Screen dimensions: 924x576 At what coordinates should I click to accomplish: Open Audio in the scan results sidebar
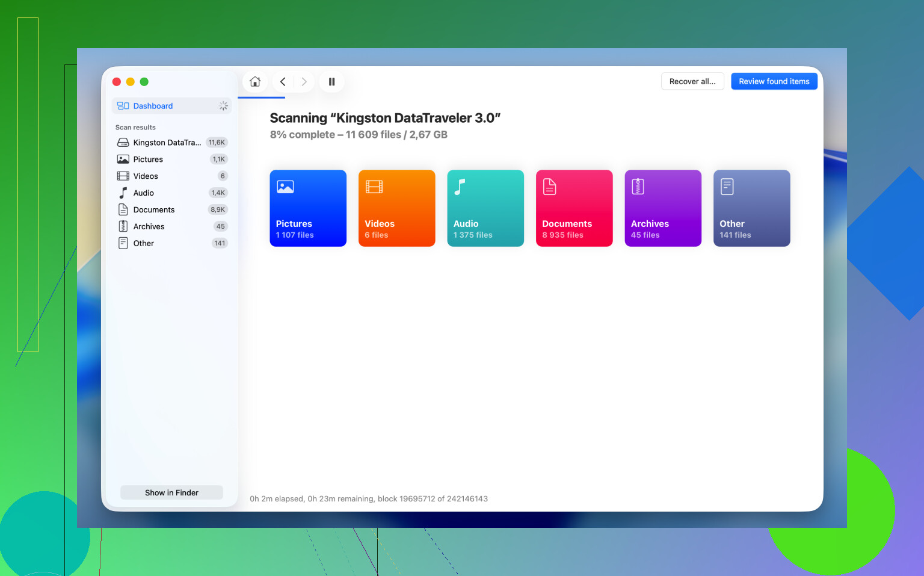point(172,193)
